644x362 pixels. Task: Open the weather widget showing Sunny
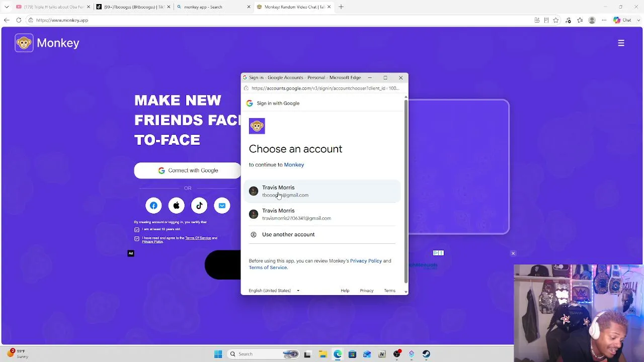[x=18, y=354]
